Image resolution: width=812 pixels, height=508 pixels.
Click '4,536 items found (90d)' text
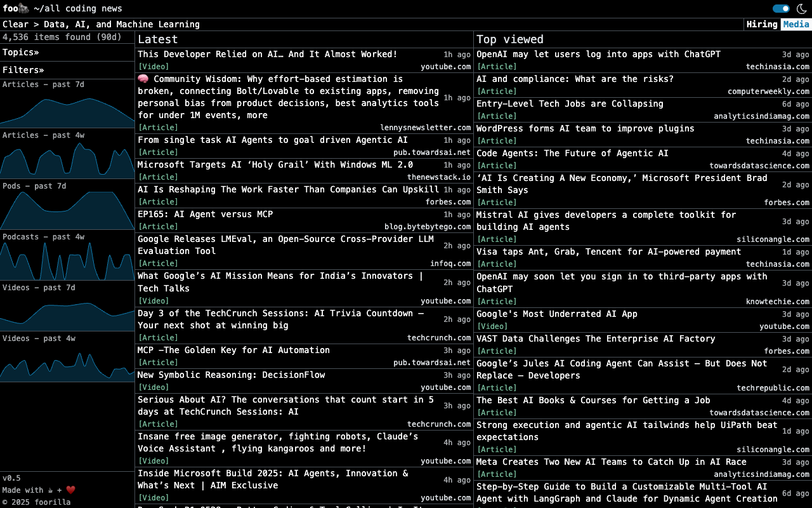tap(62, 37)
